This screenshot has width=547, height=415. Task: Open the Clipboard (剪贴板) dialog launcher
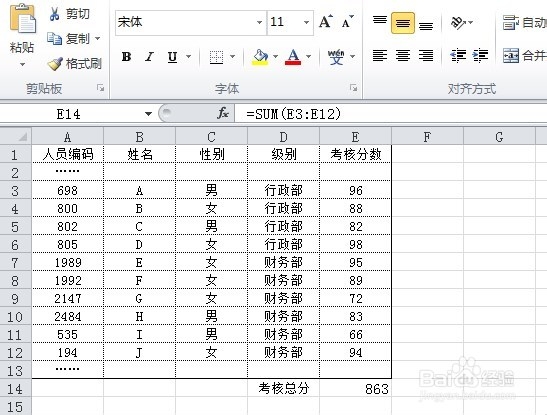point(101,88)
